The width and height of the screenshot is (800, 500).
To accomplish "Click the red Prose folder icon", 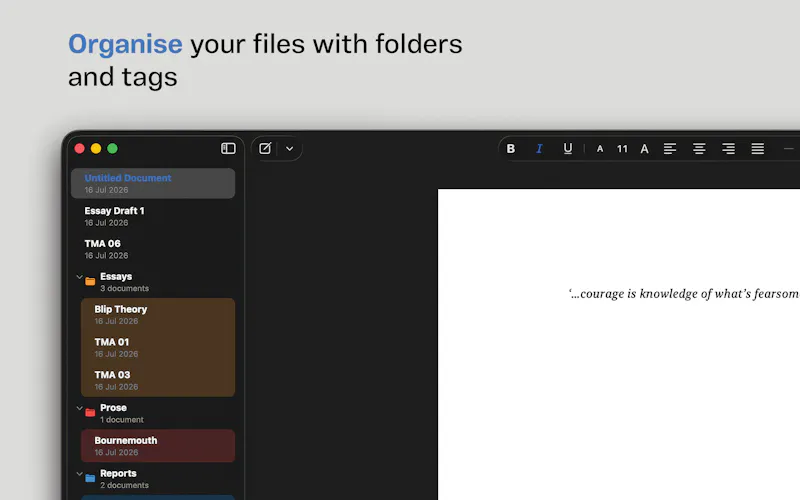I will tap(90, 412).
